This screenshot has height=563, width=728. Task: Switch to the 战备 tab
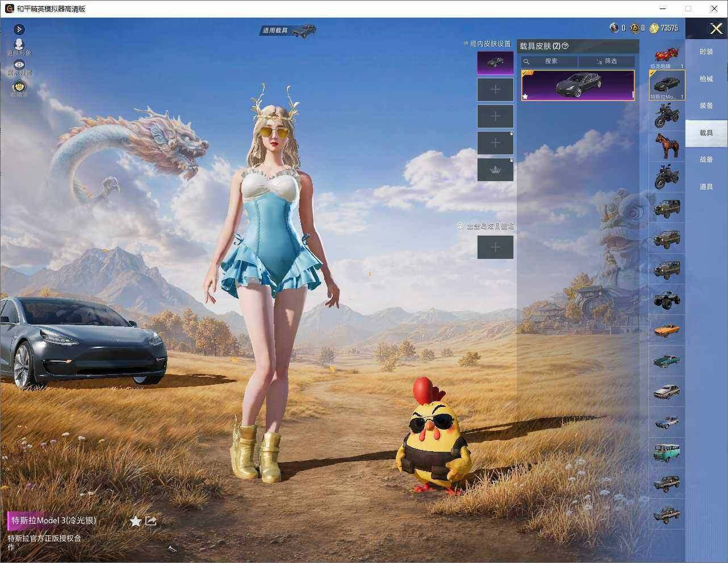point(706,159)
